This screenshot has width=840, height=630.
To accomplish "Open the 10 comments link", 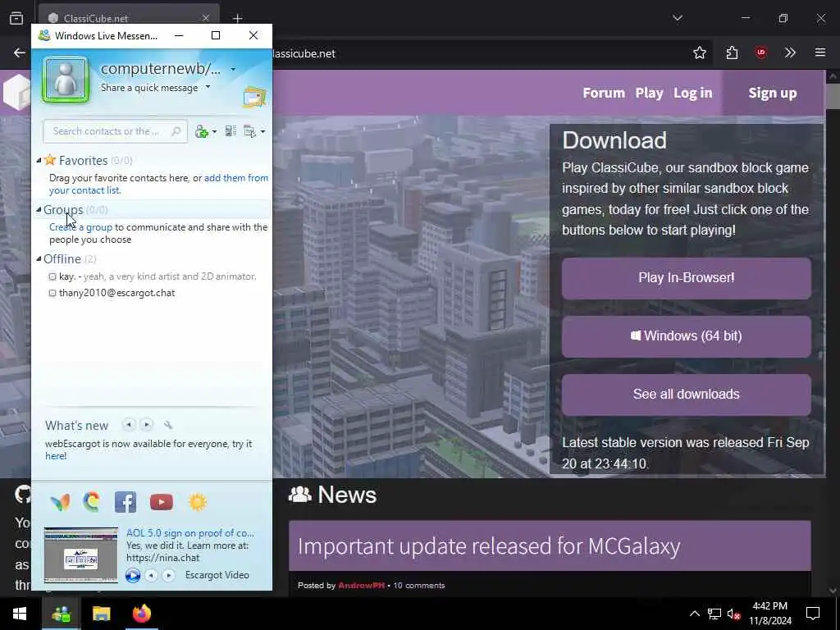I will (x=419, y=586).
